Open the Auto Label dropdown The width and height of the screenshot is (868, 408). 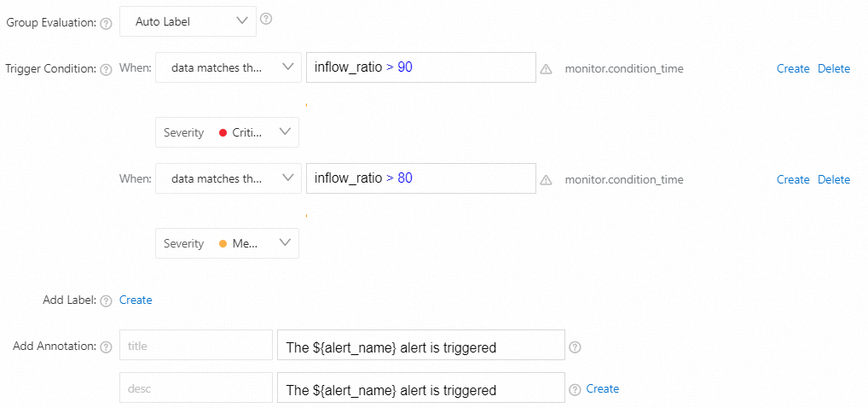188,21
